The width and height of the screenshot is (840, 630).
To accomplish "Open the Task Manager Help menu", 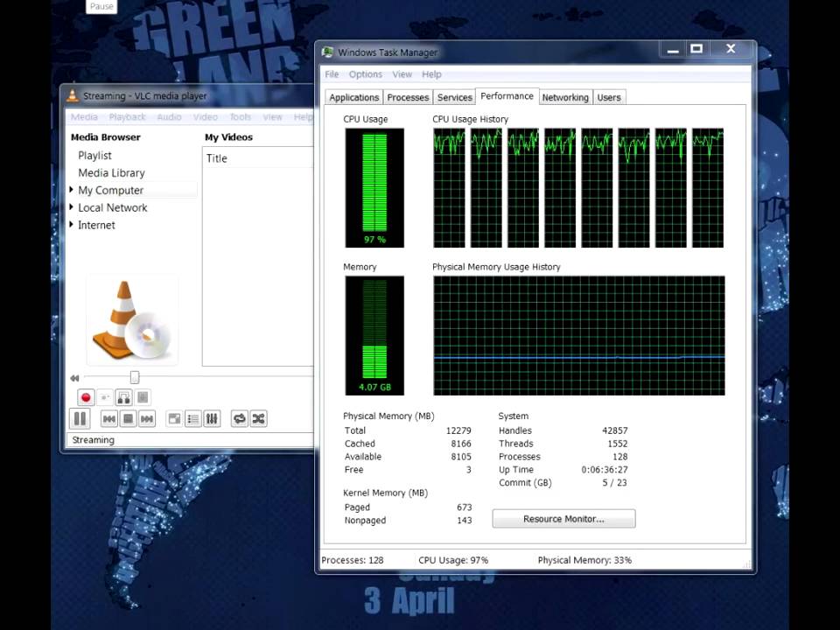I will pos(431,73).
